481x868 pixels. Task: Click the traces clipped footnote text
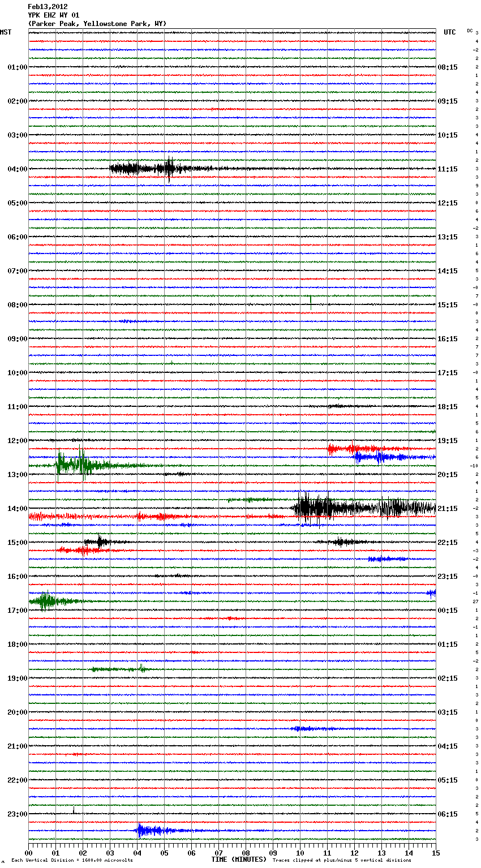tap(342, 861)
